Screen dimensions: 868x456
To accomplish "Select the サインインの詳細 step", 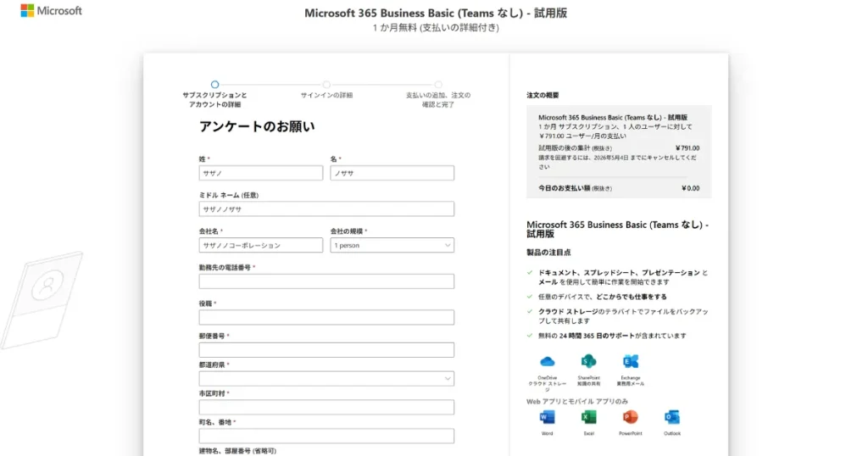I will 326,85.
